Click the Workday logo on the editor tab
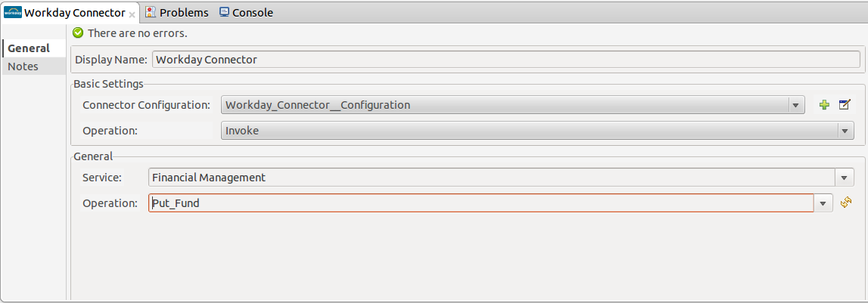Image resolution: width=868 pixels, height=303 pixels. [x=13, y=13]
